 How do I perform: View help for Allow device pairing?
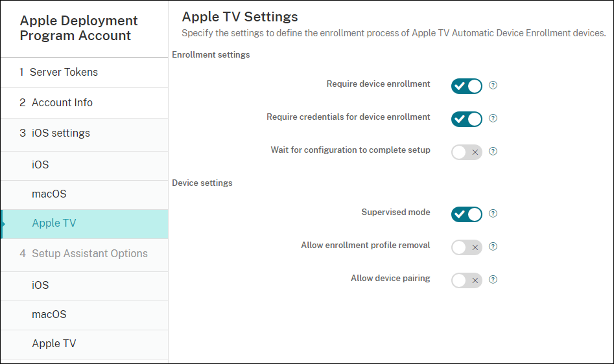point(493,280)
